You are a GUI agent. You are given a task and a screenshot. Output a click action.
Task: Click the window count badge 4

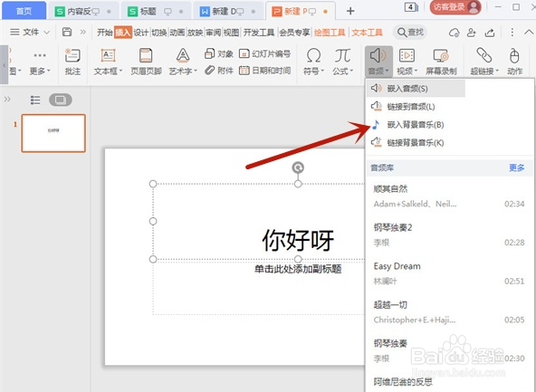[410, 7]
